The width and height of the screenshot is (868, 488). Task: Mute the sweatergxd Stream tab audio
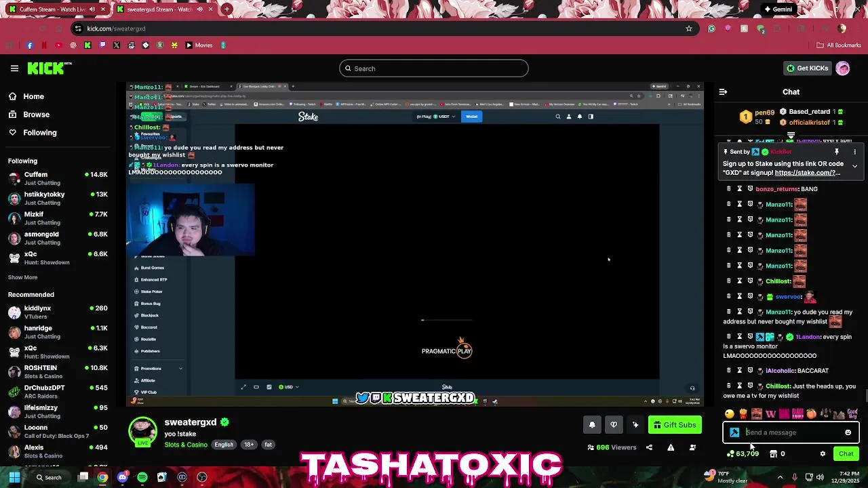[199, 9]
